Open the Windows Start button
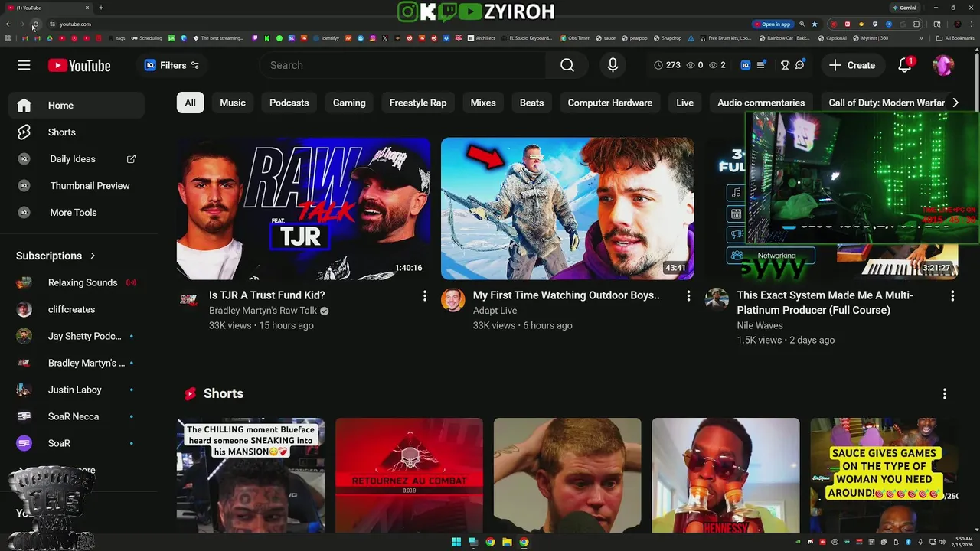980x551 pixels. pyautogui.click(x=456, y=542)
